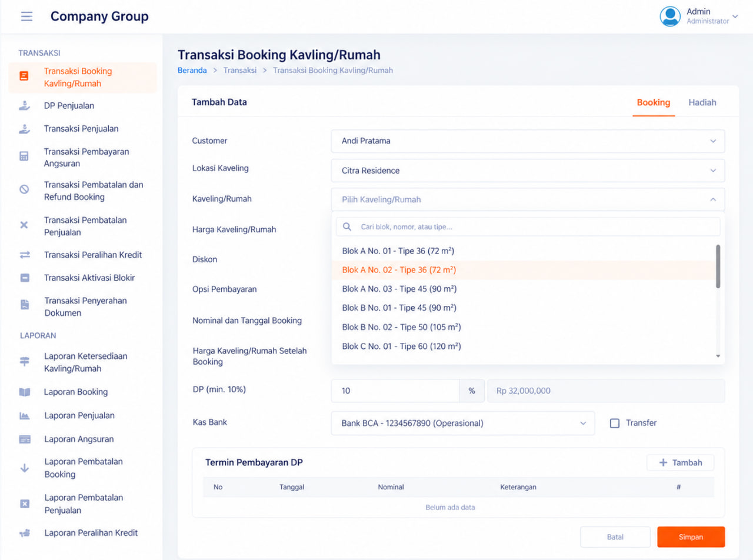Open the Lokasi Kaveling dropdown
The width and height of the screenshot is (753, 560).
click(x=528, y=171)
